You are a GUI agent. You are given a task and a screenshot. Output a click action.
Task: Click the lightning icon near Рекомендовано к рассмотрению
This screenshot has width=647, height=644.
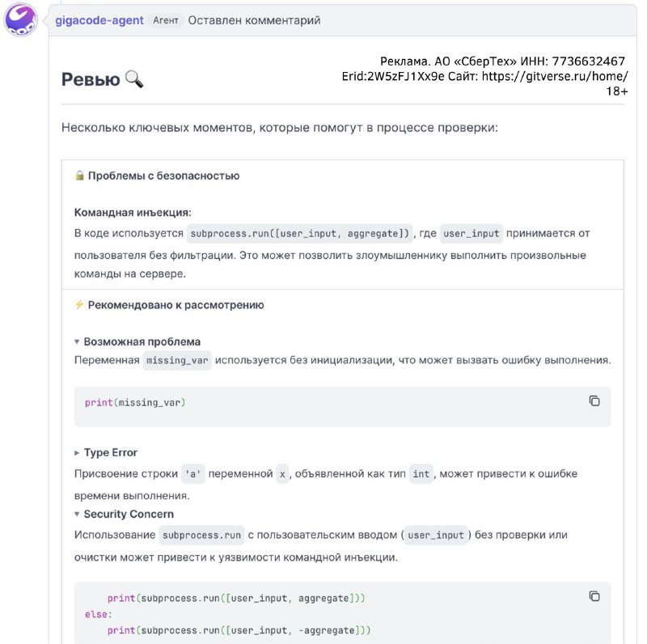79,305
